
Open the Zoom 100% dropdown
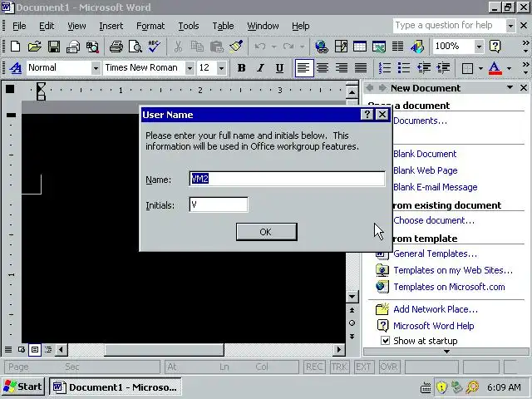(x=479, y=47)
